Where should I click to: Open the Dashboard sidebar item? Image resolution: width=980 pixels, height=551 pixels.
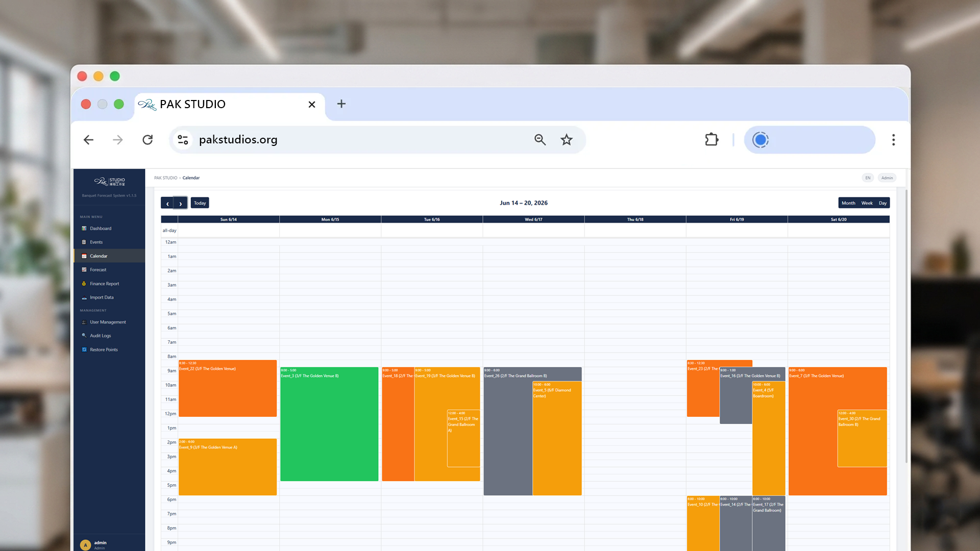[109, 229]
